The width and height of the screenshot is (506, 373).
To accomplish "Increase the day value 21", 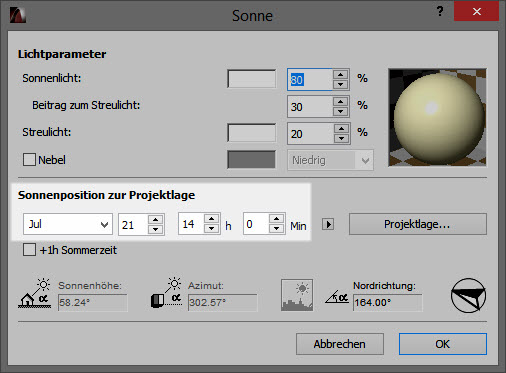I will point(156,219).
